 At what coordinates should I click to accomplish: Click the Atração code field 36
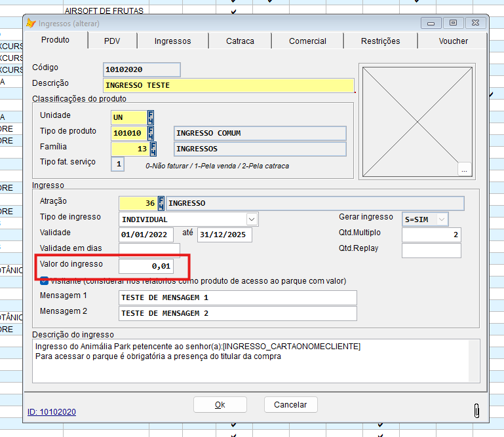pyautogui.click(x=138, y=203)
